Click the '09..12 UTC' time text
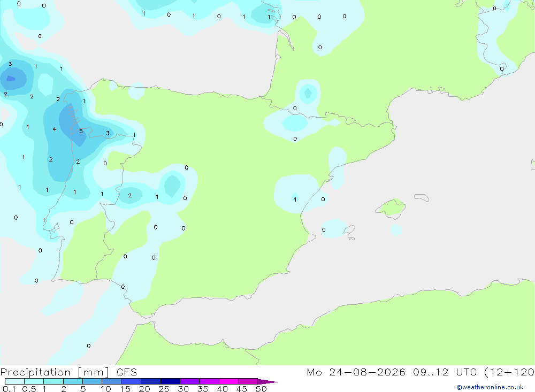This screenshot has width=535, height=392. [x=444, y=372]
